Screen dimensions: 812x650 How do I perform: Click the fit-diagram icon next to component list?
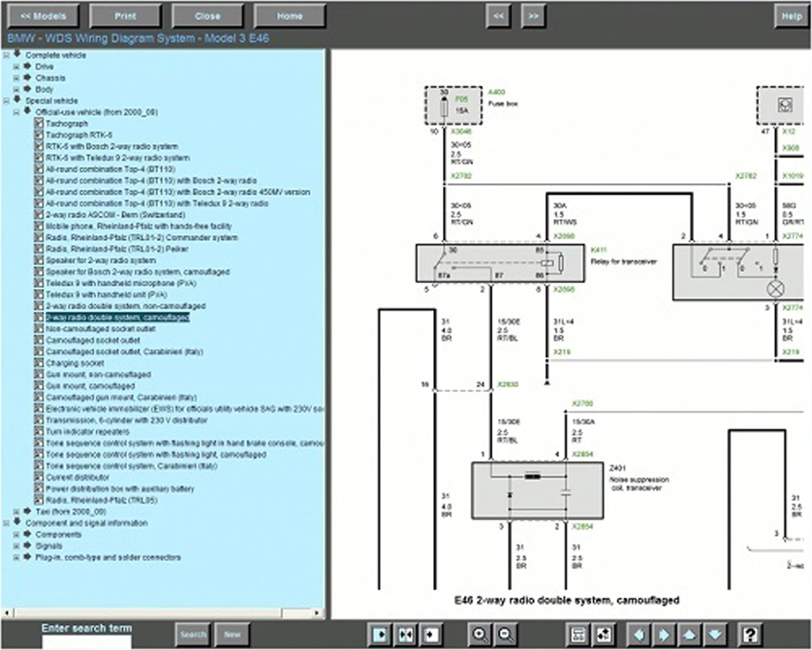click(x=603, y=634)
